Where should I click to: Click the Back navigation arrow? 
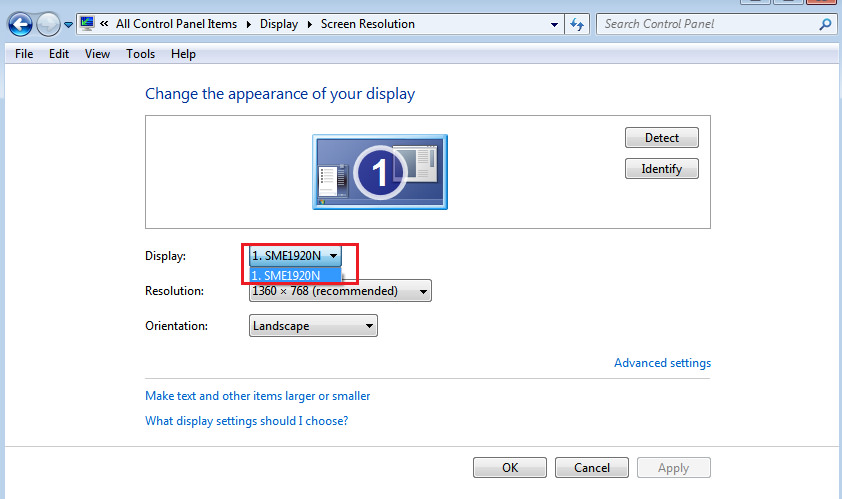click(x=20, y=24)
